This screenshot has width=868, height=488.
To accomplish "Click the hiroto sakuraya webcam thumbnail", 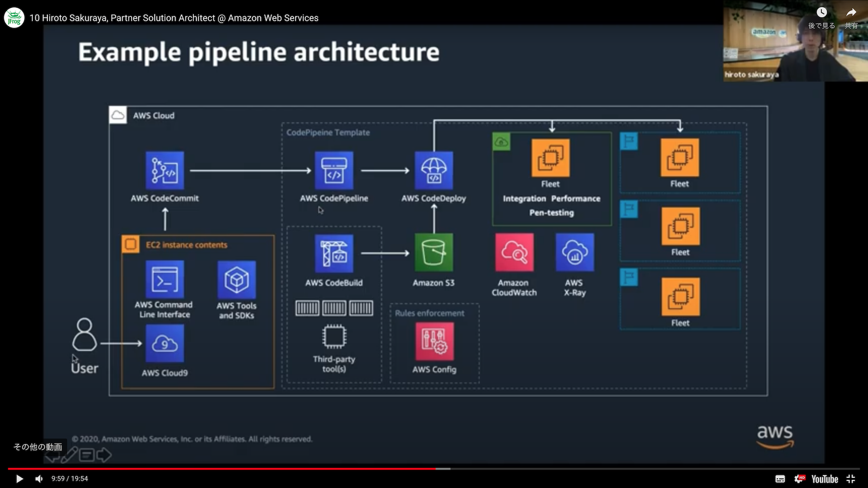I will (x=796, y=41).
